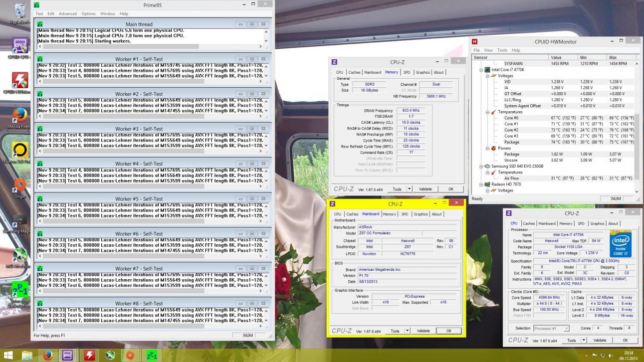Click the Windows Start button
The height and width of the screenshot is (362, 644).
[9, 356]
